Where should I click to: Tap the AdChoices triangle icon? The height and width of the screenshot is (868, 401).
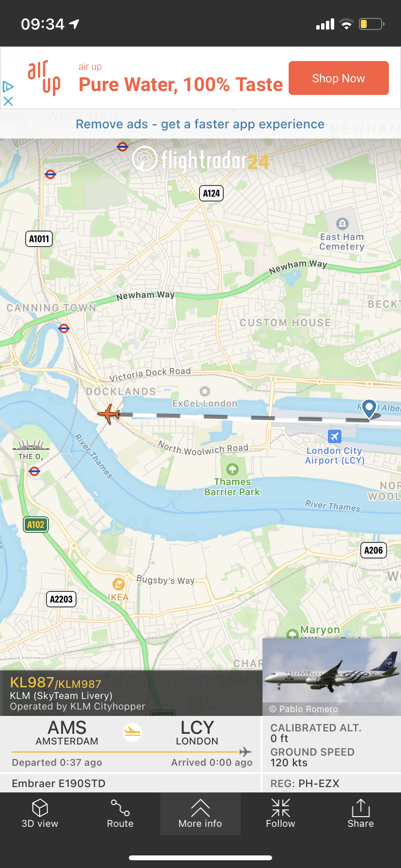[8, 87]
